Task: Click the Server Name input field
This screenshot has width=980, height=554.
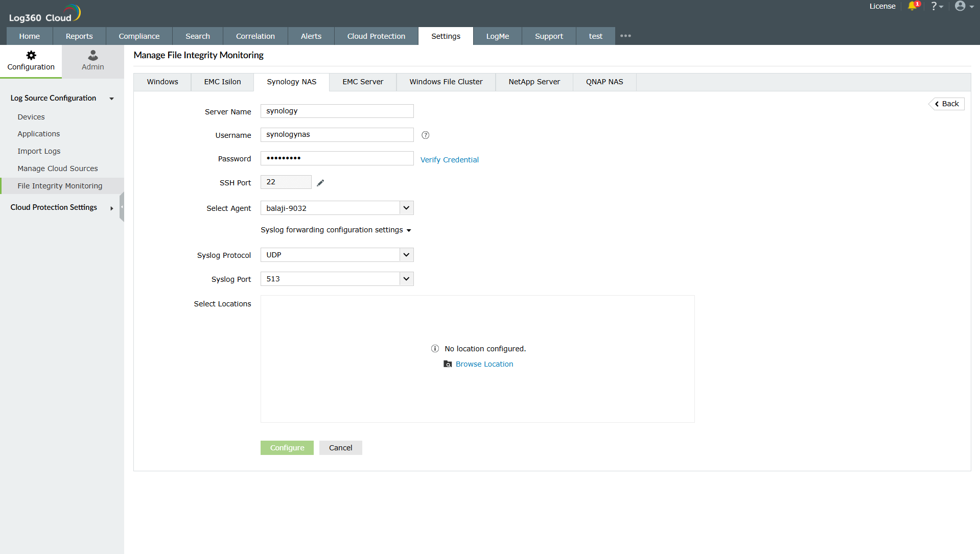Action: 337,111
